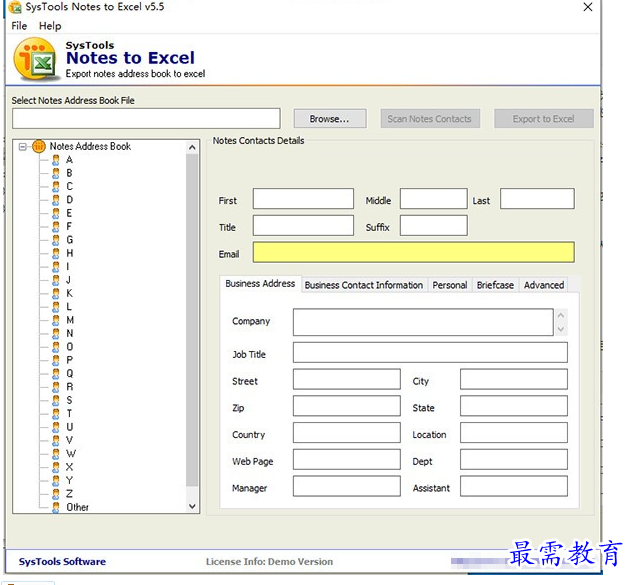This screenshot has width=631, height=585.
Task: Open tree item labeled X
Action: click(69, 467)
